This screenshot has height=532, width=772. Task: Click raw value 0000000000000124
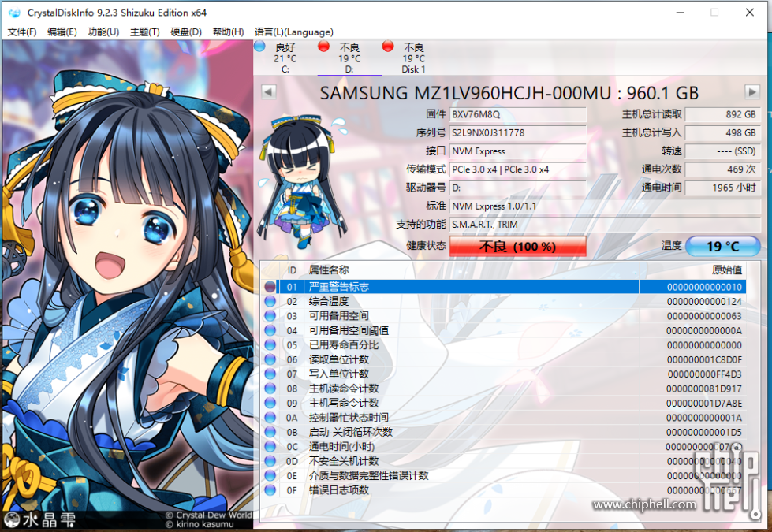tap(704, 301)
